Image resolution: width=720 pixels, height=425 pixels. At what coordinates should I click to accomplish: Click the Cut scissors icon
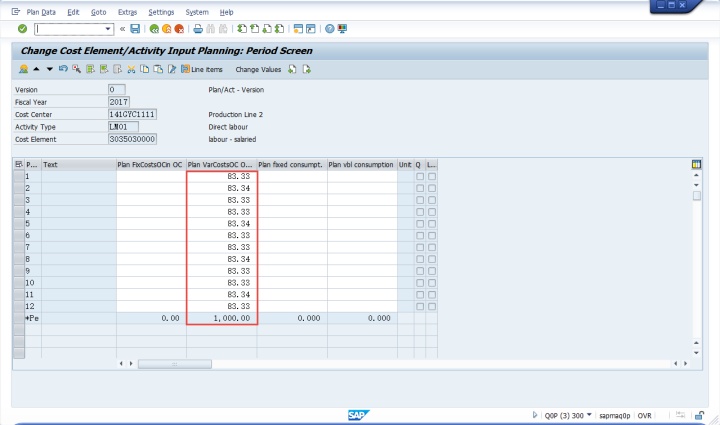tap(131, 69)
